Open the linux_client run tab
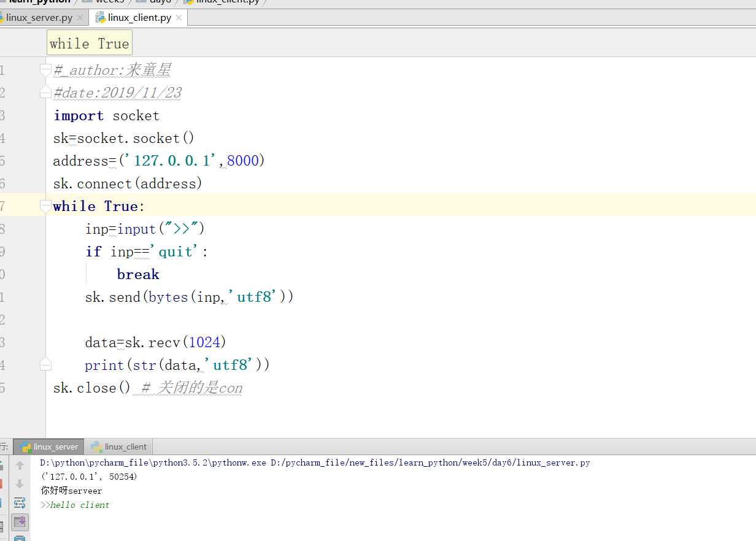This screenshot has width=756, height=541. (119, 447)
